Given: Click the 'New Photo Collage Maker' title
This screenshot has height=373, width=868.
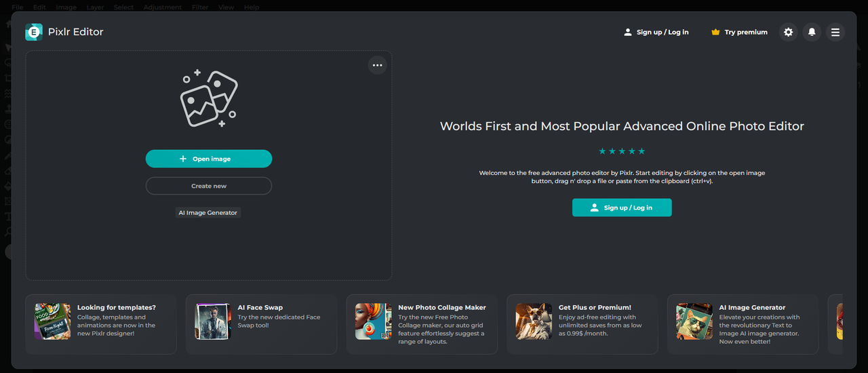Looking at the screenshot, I should pyautogui.click(x=442, y=307).
